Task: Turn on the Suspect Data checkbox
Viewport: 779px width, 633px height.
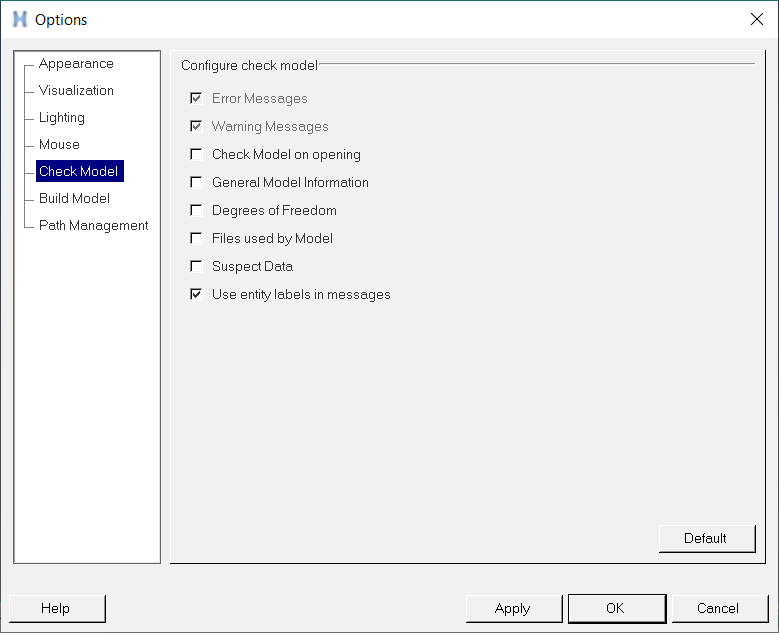Action: click(x=197, y=267)
